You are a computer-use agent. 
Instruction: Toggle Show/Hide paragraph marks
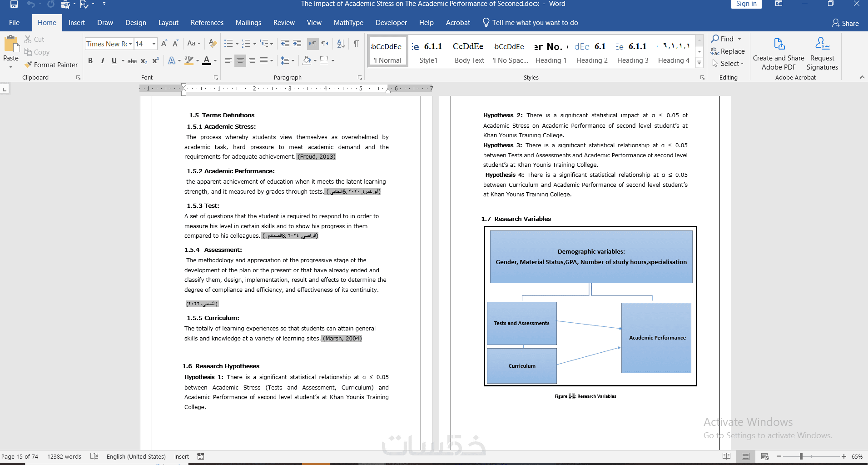(356, 44)
